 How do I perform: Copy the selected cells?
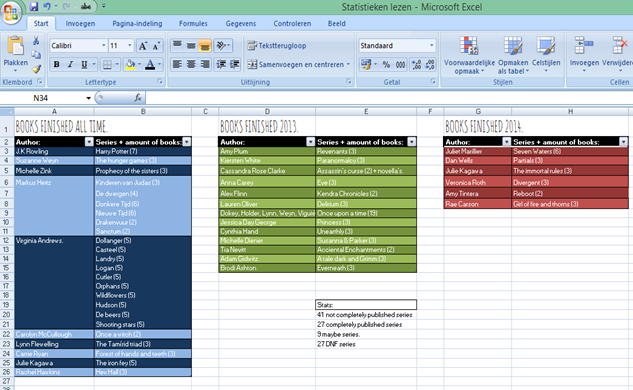[x=36, y=55]
